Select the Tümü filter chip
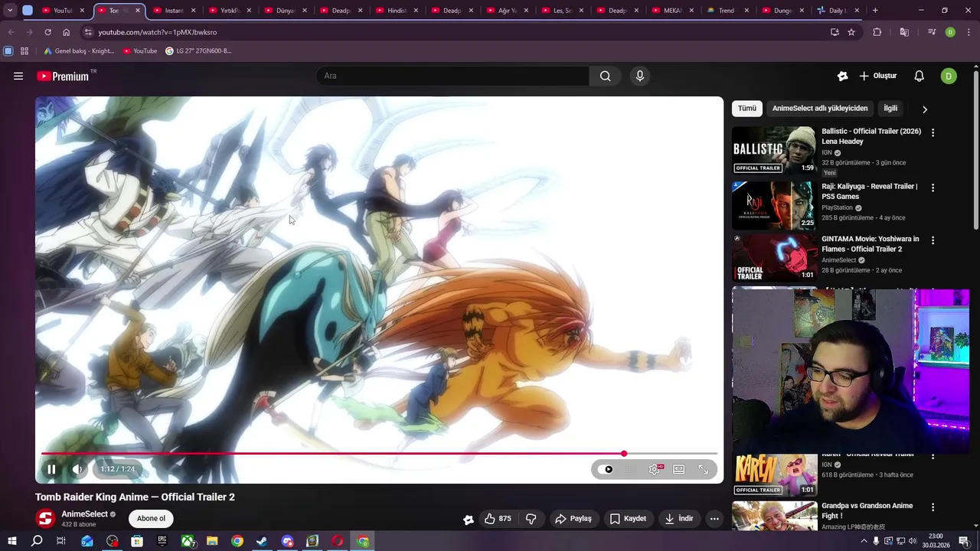Screen dimensions: 980x551 point(747,109)
